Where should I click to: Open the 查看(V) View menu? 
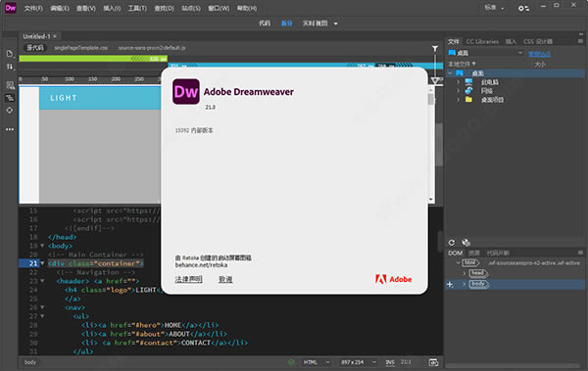click(86, 8)
